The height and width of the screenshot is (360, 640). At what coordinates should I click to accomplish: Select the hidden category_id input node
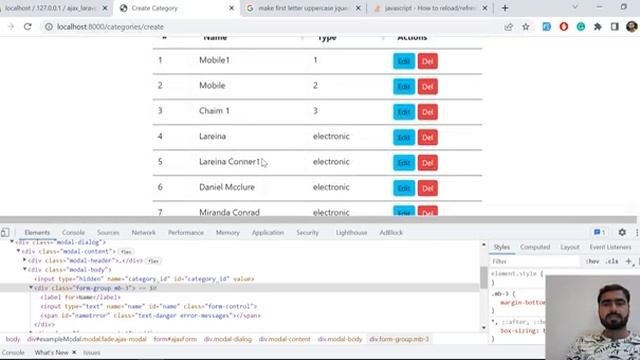(144, 279)
